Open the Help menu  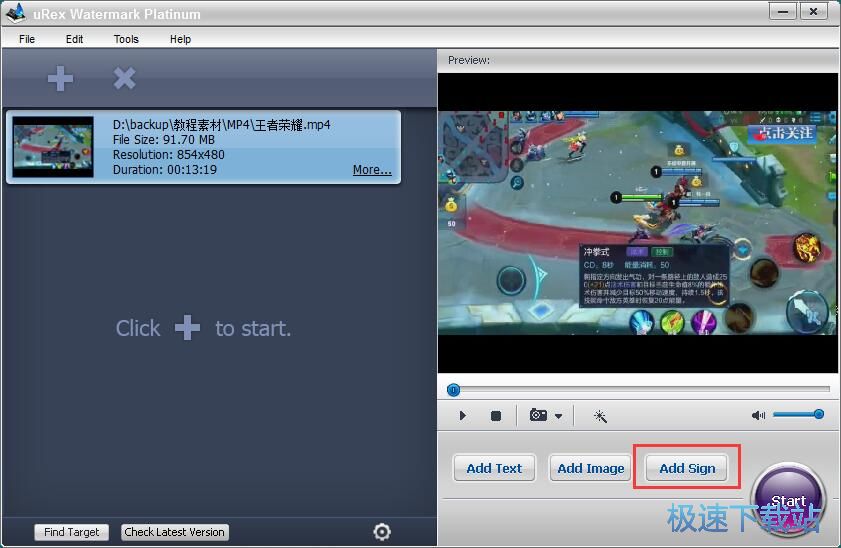(x=180, y=39)
